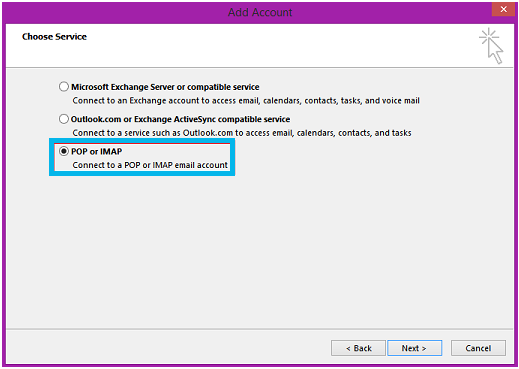Cancel the Add Account wizard
The image size is (519, 369).
point(478,348)
